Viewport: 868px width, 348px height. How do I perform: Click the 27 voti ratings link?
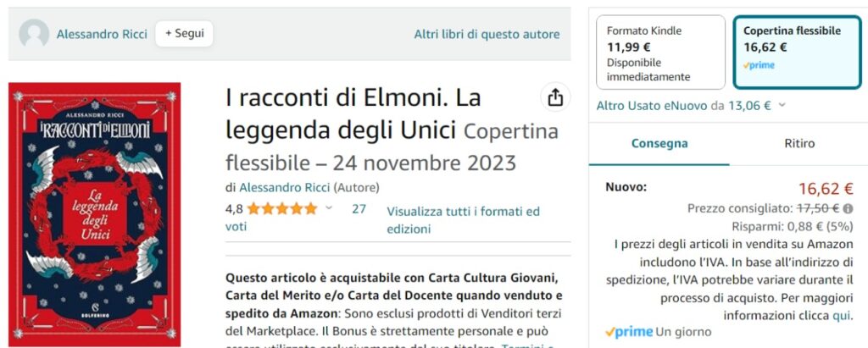359,208
